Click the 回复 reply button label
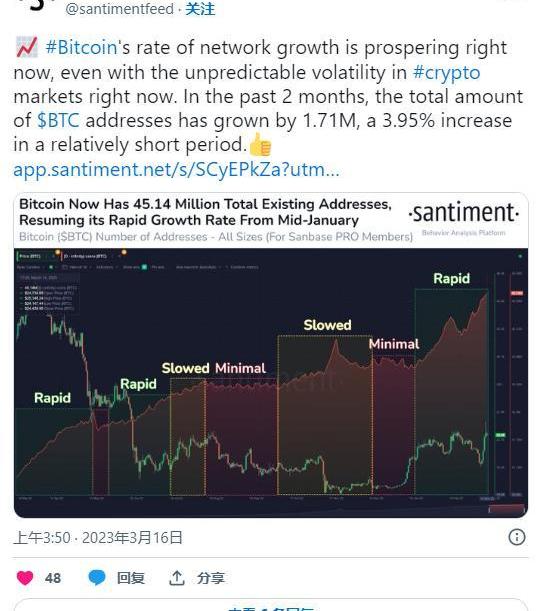This screenshot has height=611, width=542. [131, 578]
